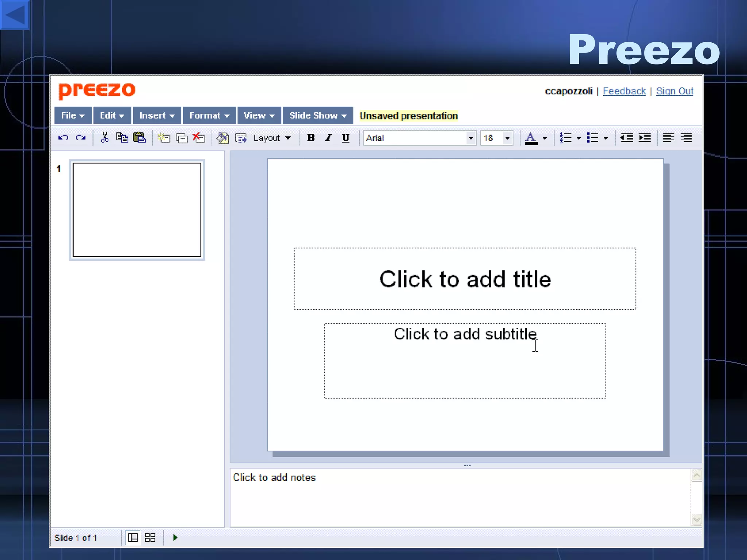Cut selection with the scissors icon
747x560 pixels.
105,137
